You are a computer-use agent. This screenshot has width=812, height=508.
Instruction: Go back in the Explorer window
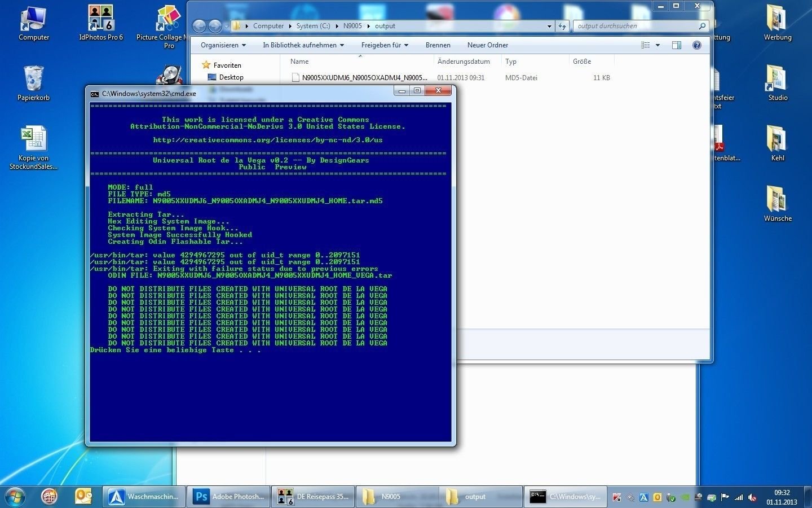(199, 26)
